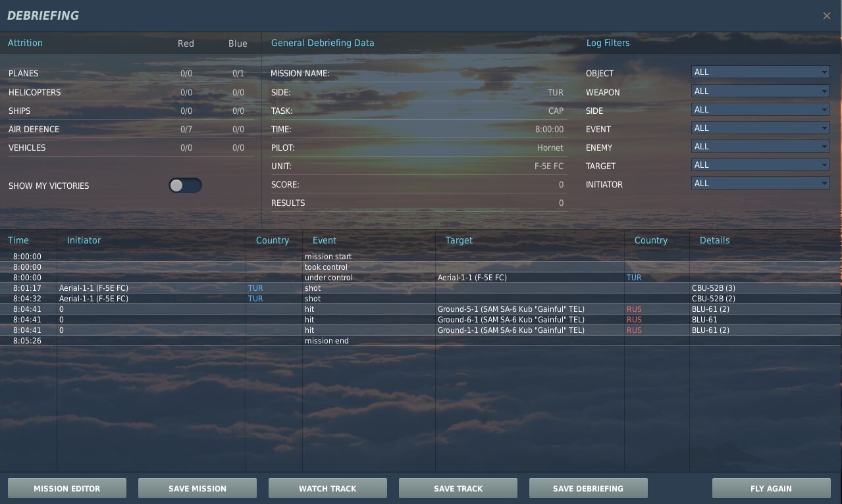842x504 pixels.
Task: Toggle the Show My Victories switch
Action: point(185,186)
